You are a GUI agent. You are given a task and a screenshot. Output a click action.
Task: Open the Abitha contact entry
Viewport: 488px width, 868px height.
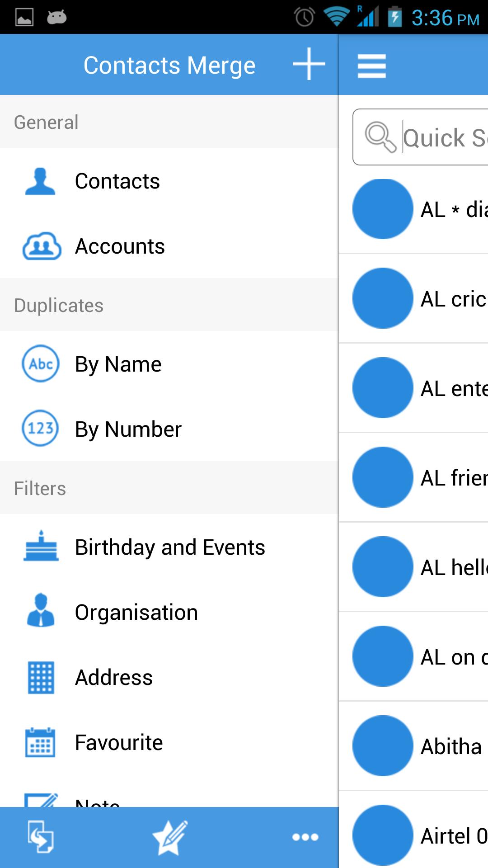[451, 746]
